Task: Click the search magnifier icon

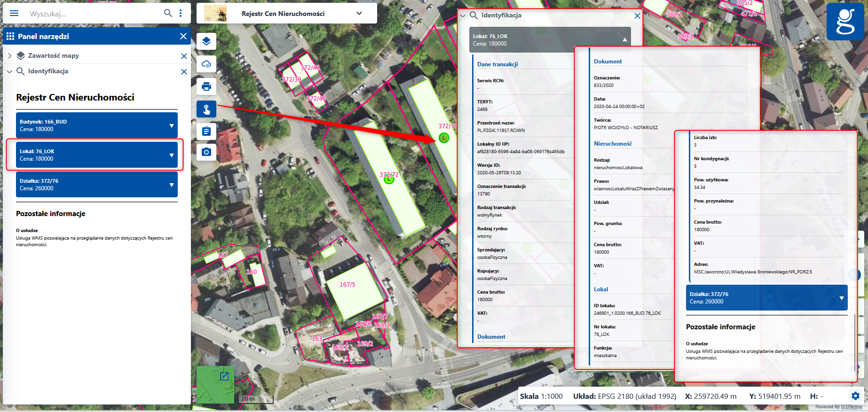Action: click(168, 13)
